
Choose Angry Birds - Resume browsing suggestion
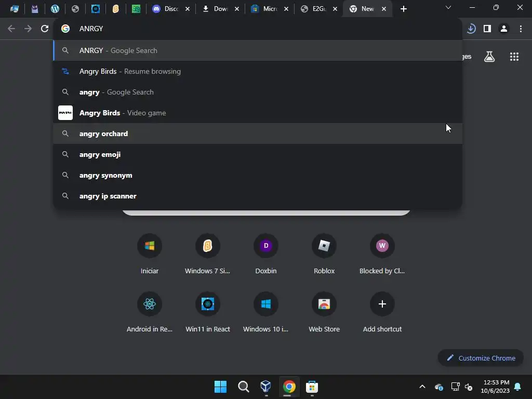[x=258, y=71]
